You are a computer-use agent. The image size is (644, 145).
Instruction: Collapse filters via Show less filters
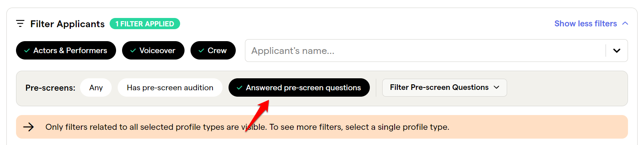(x=591, y=24)
